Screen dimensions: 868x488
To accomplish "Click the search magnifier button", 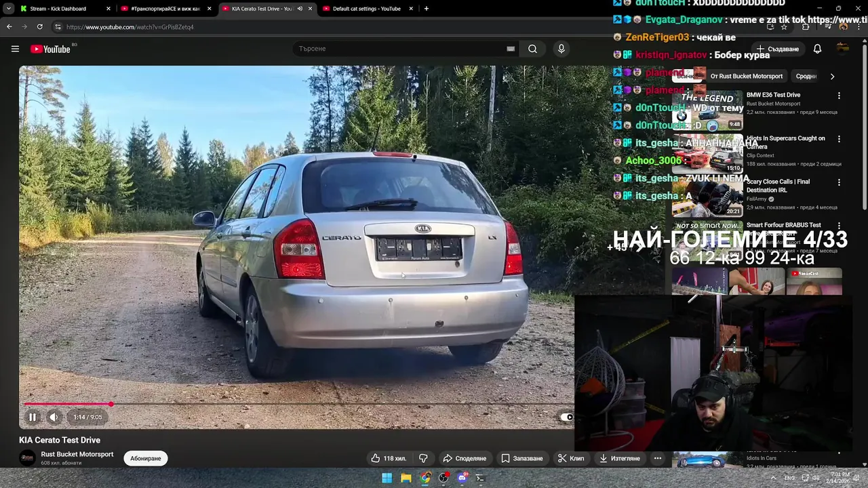I will pos(532,49).
